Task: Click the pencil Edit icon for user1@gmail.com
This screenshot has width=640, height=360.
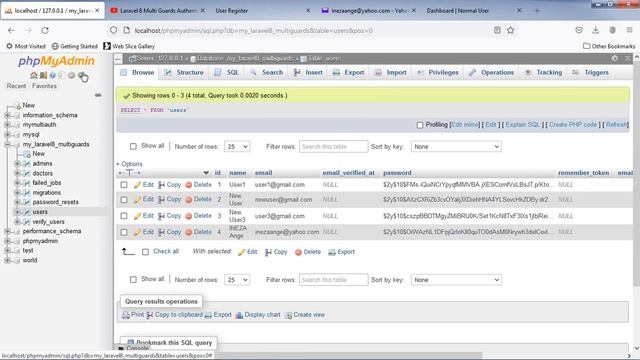Action: (138, 185)
